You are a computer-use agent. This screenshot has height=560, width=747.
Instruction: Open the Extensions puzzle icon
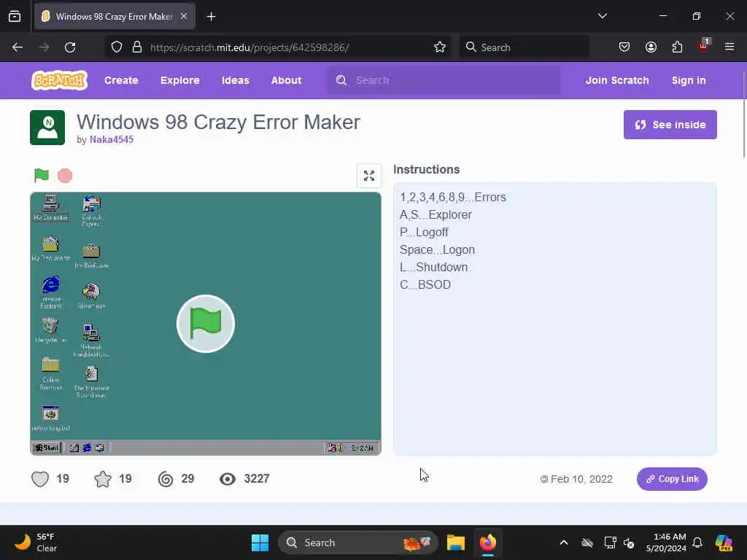point(677,47)
